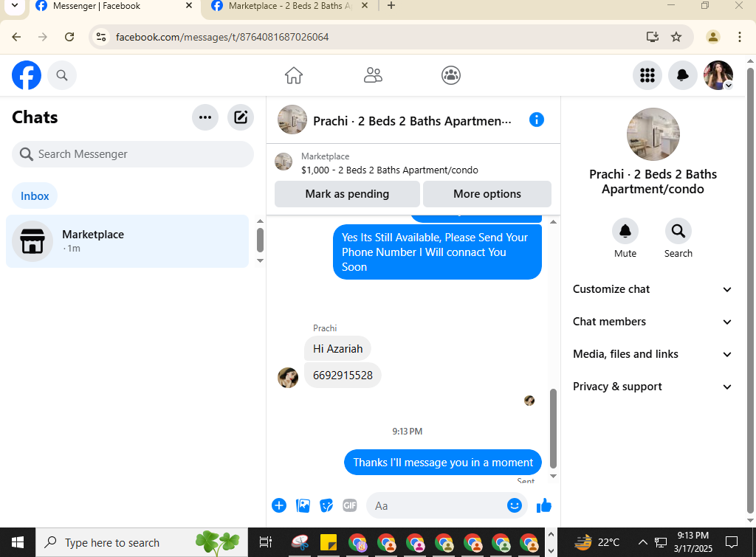756x557 pixels.
Task: Click the Windows taskbar search box
Action: [142, 542]
